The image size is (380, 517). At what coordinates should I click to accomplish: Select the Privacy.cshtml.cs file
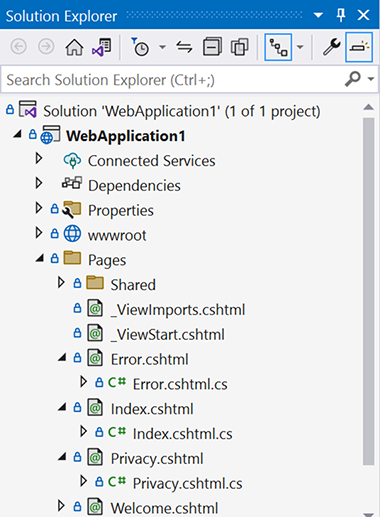[x=187, y=483]
